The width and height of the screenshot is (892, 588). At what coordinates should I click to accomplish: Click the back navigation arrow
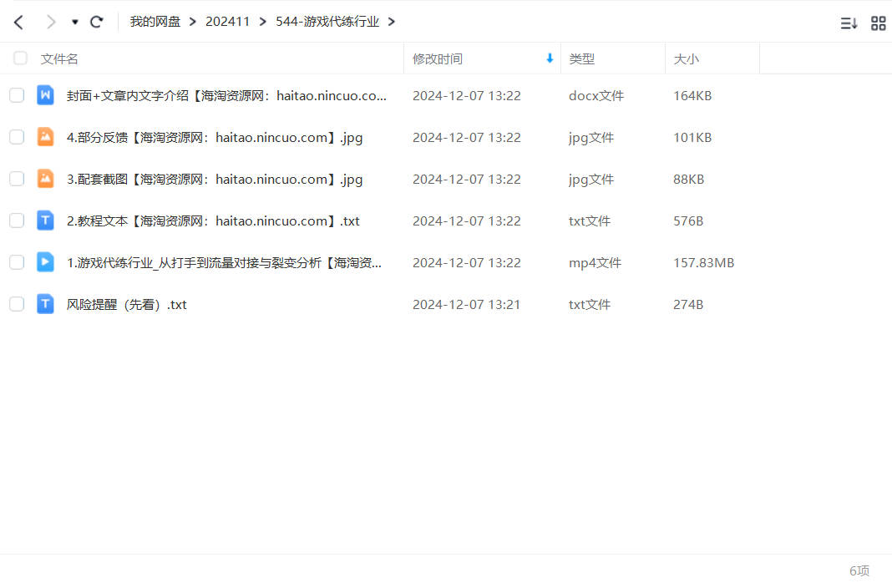click(18, 22)
